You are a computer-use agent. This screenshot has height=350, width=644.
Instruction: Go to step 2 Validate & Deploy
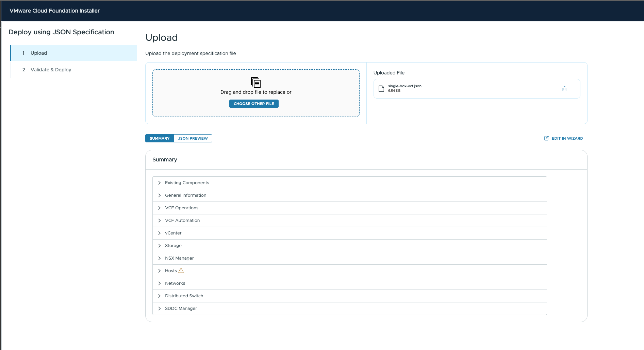pyautogui.click(x=51, y=70)
